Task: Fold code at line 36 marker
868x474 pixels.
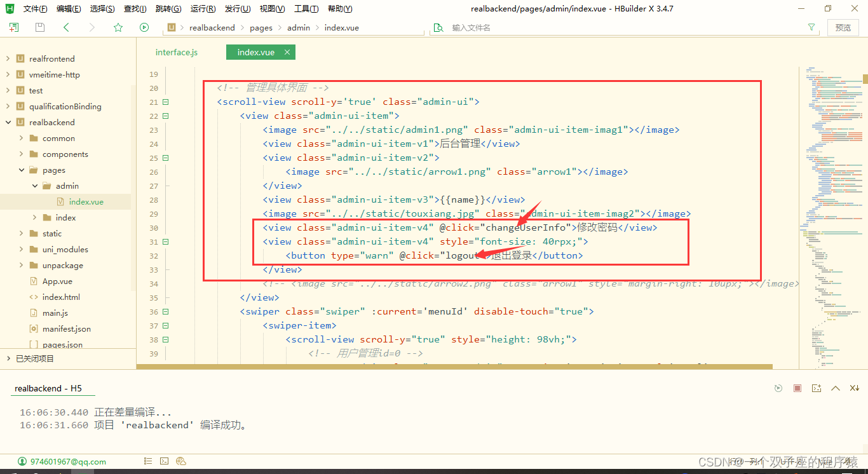Action: coord(166,311)
